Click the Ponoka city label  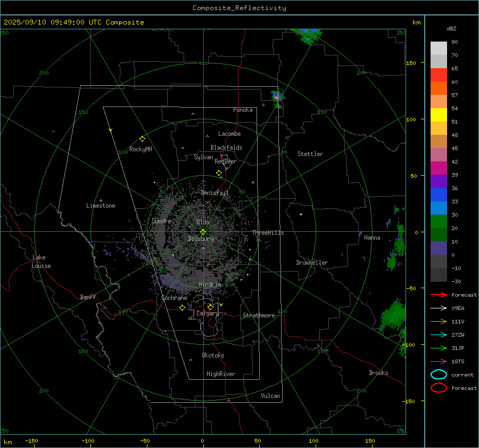pyautogui.click(x=243, y=110)
